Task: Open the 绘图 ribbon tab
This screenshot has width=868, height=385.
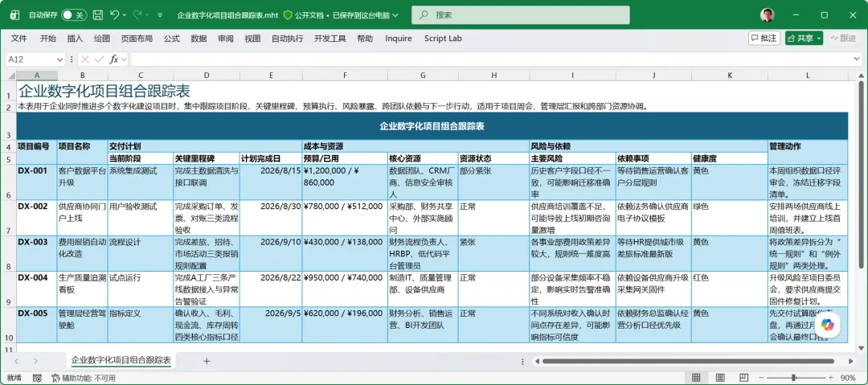Action: pos(102,39)
